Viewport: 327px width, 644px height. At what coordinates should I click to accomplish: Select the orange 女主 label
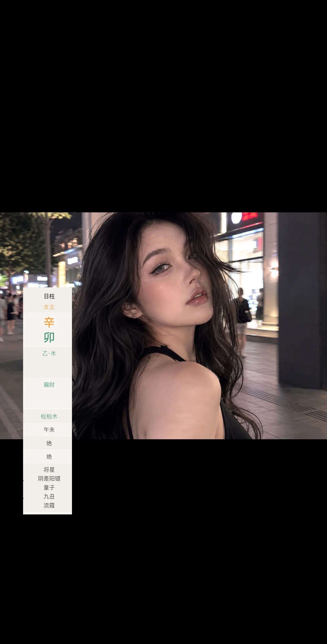pyautogui.click(x=49, y=307)
